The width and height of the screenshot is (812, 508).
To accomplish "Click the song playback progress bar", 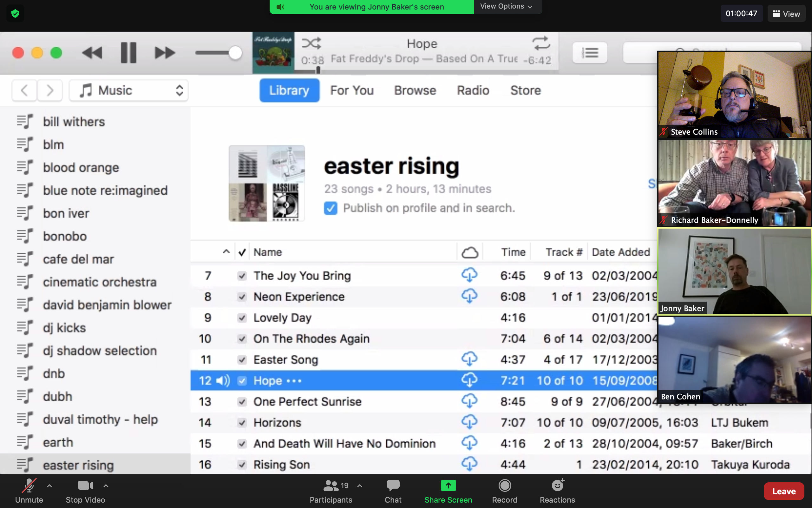I will tap(426, 71).
